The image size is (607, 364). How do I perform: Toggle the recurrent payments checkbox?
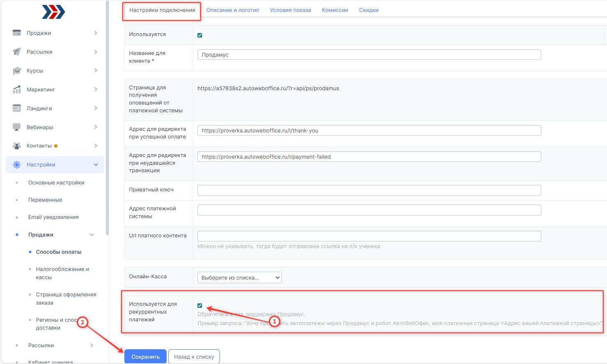(x=200, y=306)
